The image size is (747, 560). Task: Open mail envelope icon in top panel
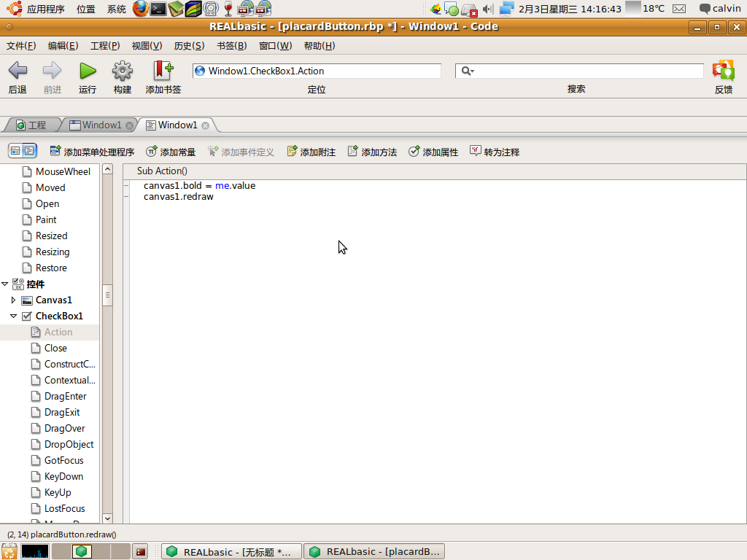point(679,9)
